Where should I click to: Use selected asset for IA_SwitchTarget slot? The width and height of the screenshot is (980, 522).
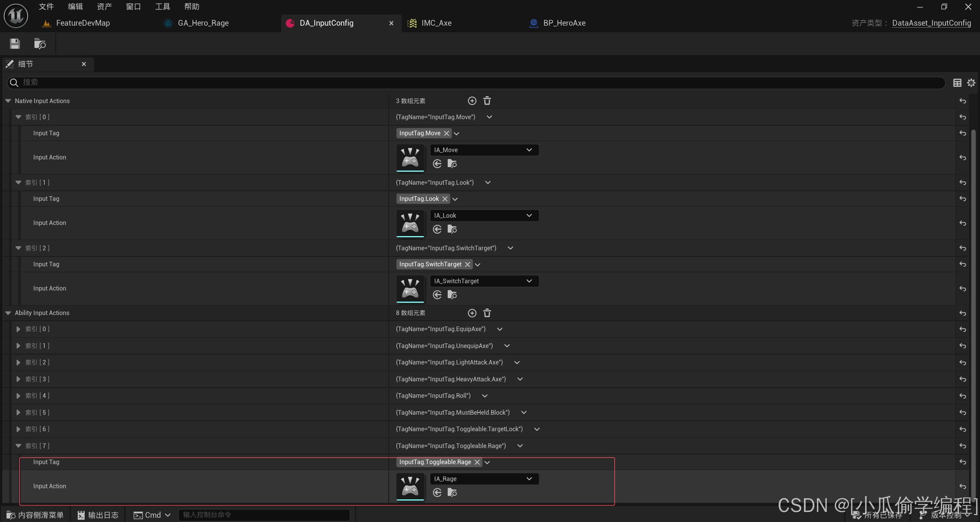pyautogui.click(x=437, y=295)
